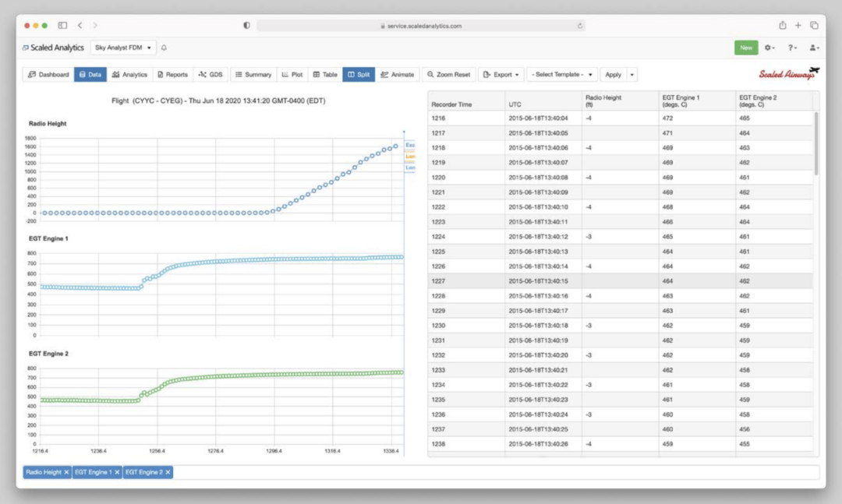Image resolution: width=842 pixels, height=504 pixels.
Task: Open the Dashboard view
Action: pos(48,74)
